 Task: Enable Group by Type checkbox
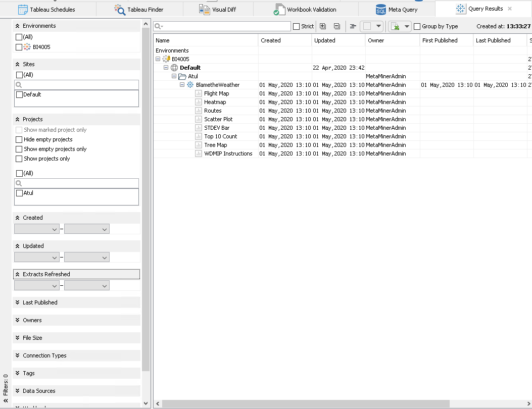417,26
